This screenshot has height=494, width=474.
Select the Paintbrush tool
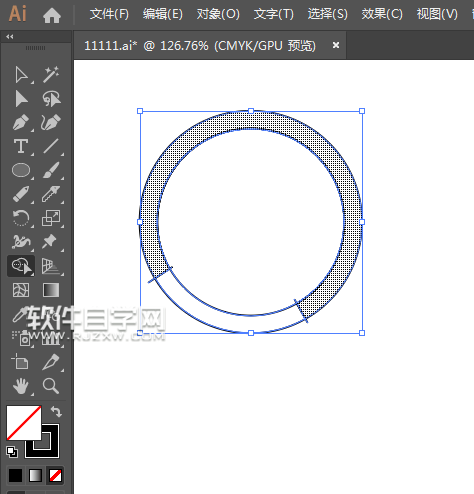pyautogui.click(x=51, y=170)
